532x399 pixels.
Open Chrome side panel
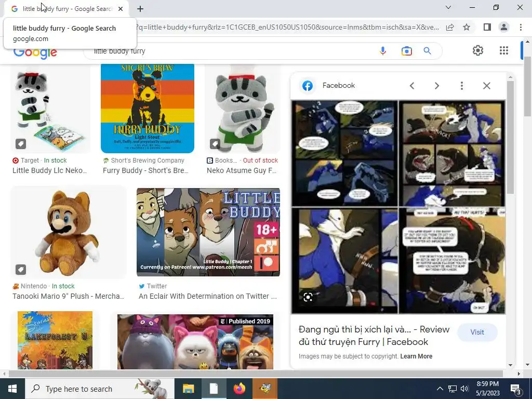487,27
